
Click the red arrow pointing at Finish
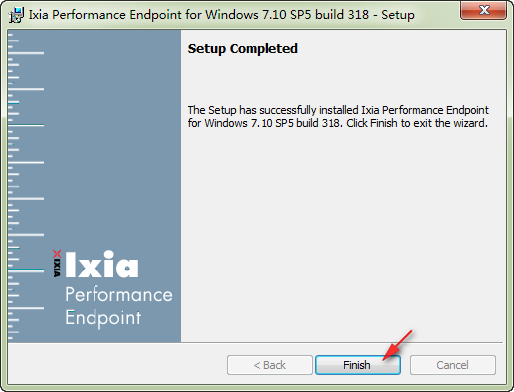tap(398, 345)
